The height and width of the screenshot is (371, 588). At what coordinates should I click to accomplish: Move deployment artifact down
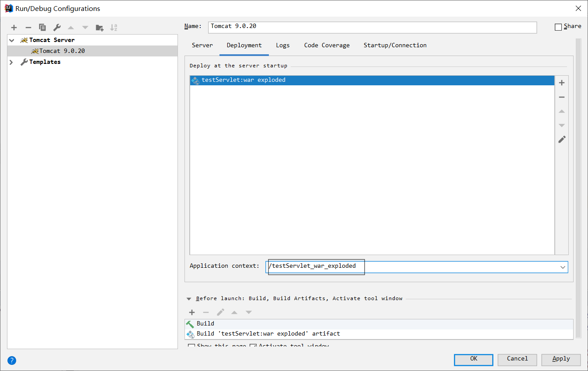562,126
